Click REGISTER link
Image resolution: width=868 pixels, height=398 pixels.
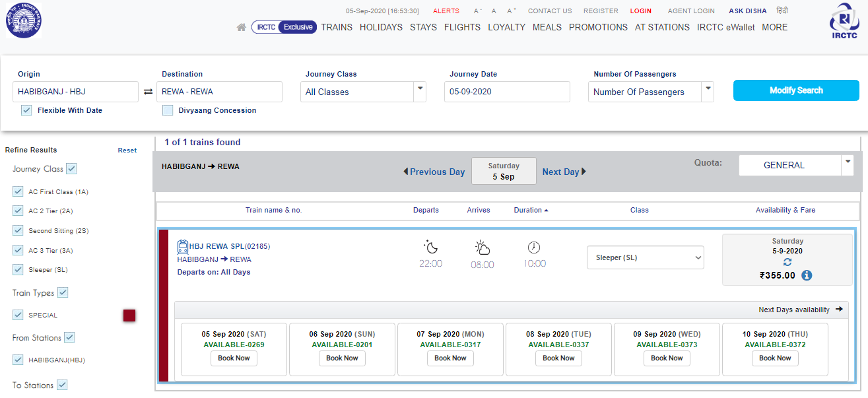click(x=601, y=11)
